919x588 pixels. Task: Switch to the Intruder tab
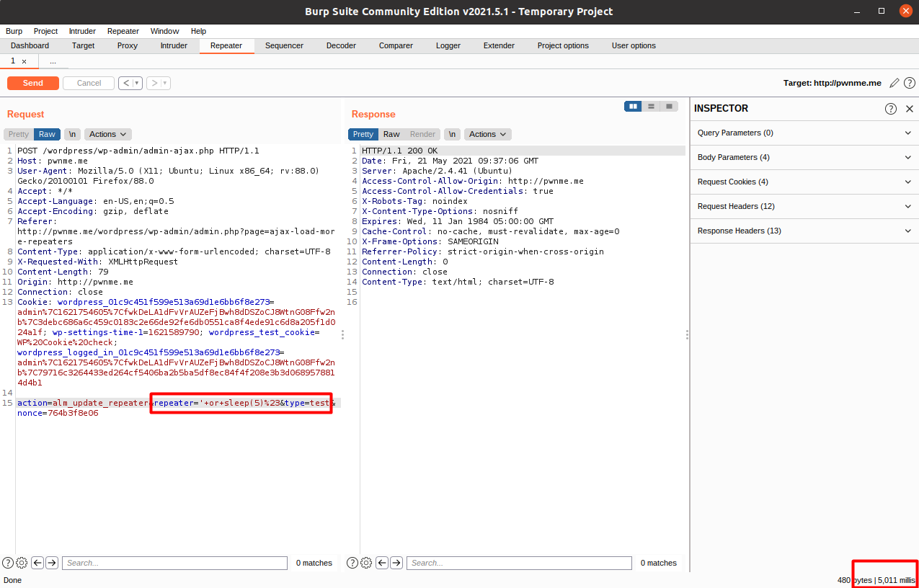click(x=174, y=45)
